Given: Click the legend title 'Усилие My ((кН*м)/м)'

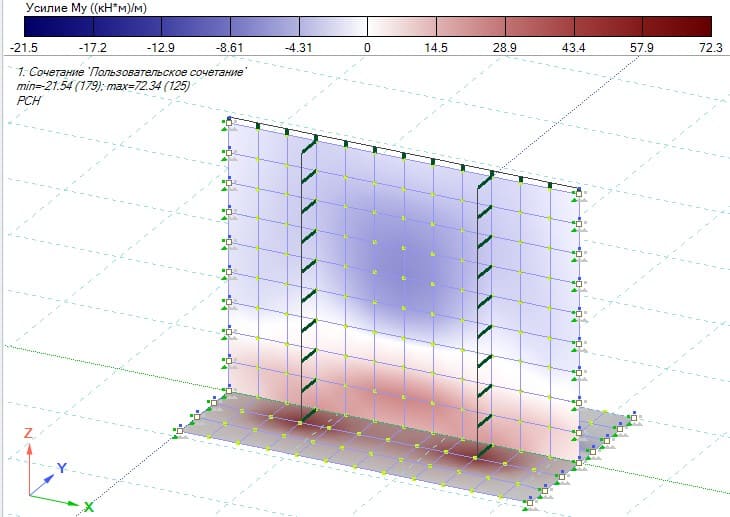Looking at the screenshot, I should click(86, 7).
